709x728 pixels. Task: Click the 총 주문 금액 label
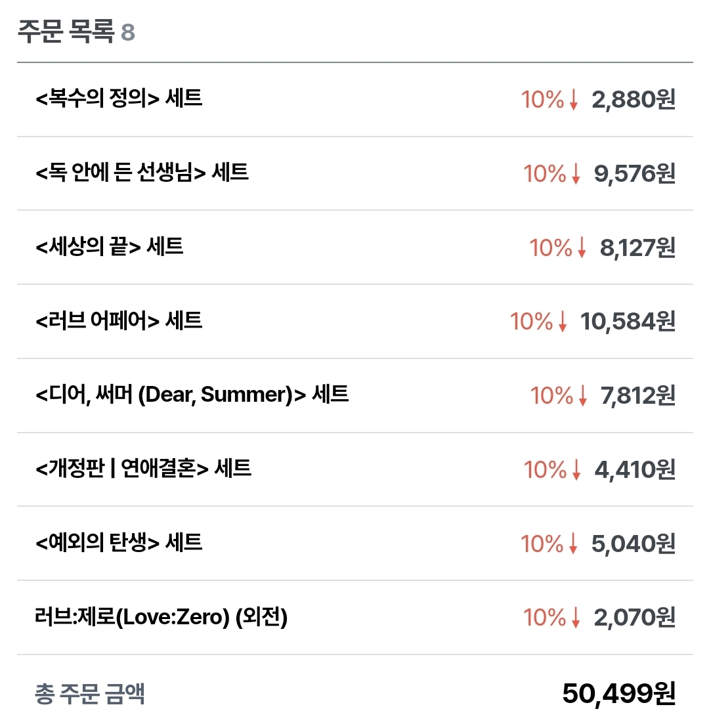click(89, 695)
